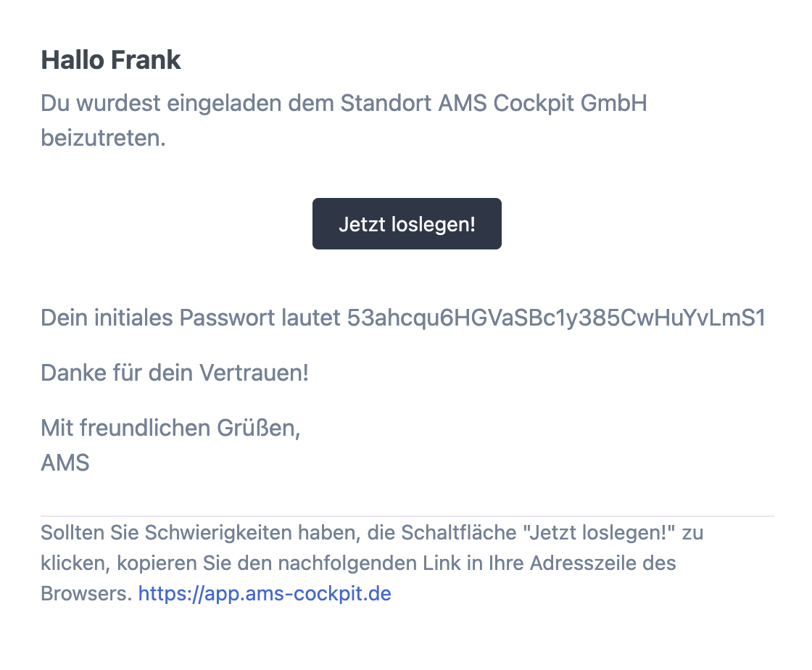
Task: Follow the app.ams-cockpit.de browser link
Action: pos(264,593)
